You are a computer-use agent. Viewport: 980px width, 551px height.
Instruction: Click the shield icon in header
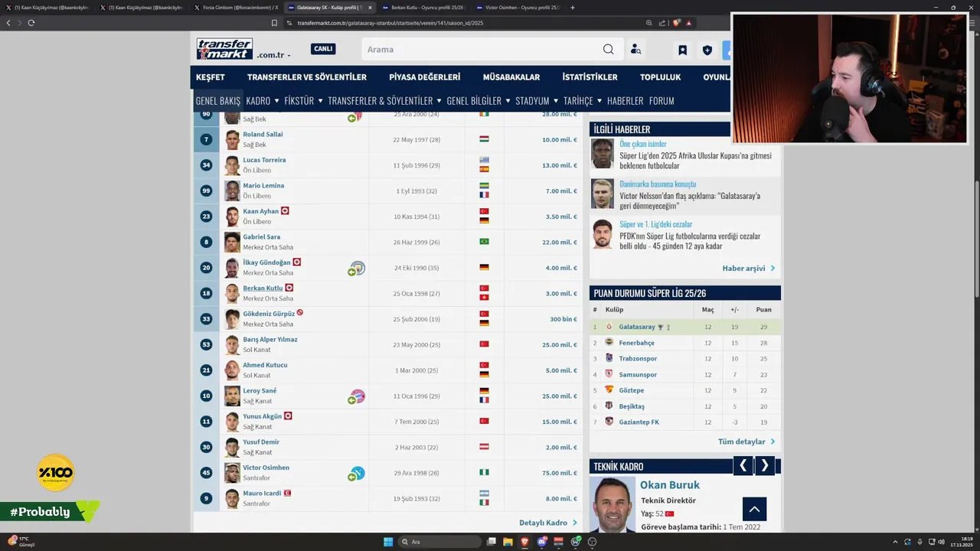tap(707, 50)
